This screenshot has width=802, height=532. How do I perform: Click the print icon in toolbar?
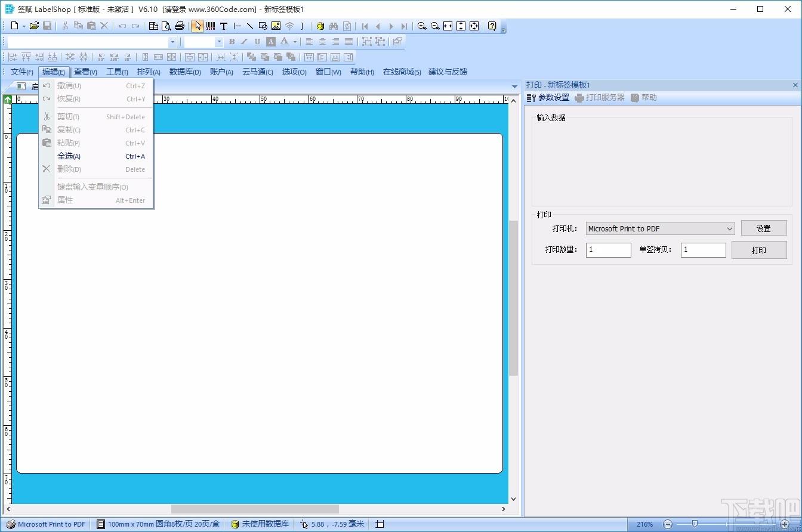pyautogui.click(x=179, y=26)
